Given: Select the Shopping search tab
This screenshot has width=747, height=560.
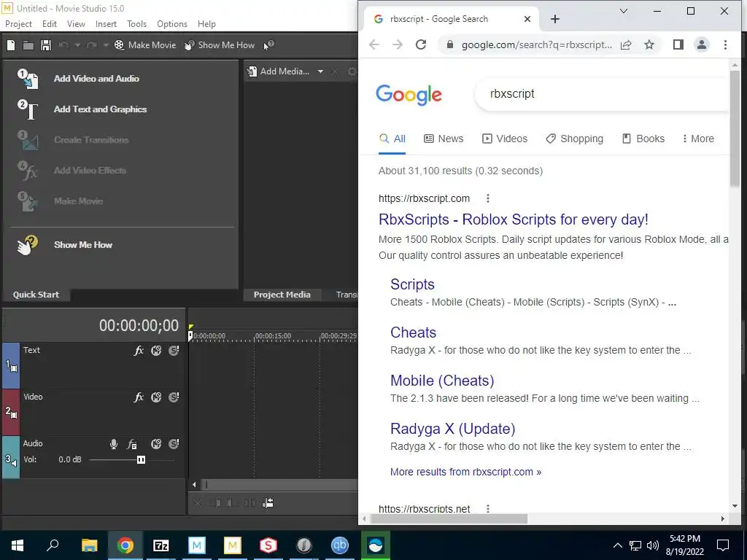Looking at the screenshot, I should coord(575,139).
